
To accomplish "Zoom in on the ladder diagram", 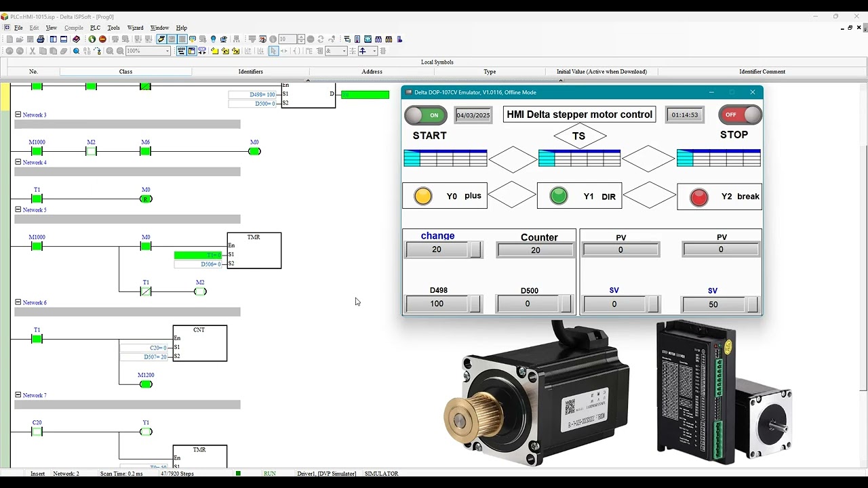I will (110, 51).
